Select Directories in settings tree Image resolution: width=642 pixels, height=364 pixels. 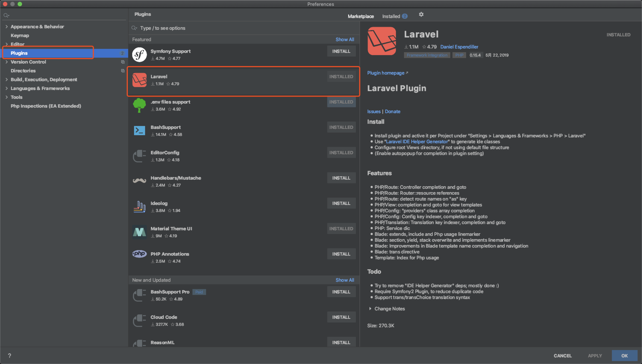coord(23,71)
